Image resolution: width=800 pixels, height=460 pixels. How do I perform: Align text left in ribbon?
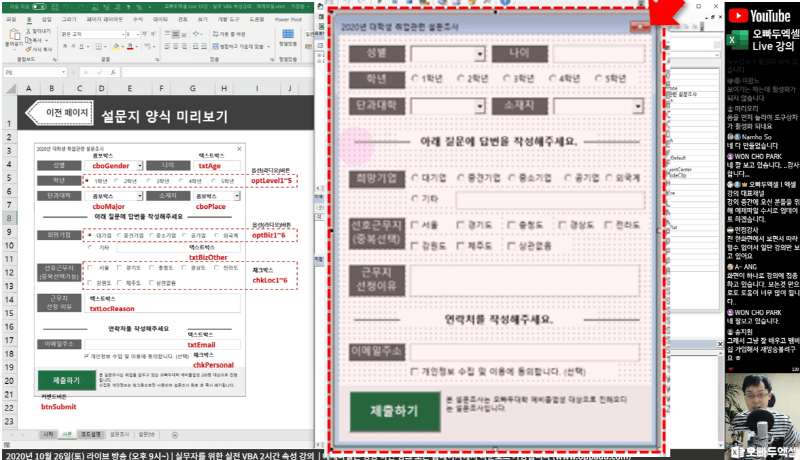[x=167, y=46]
